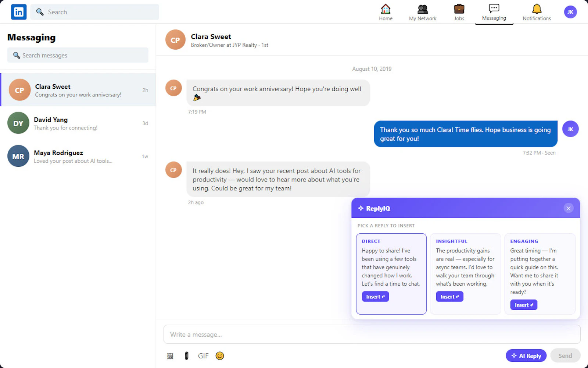Open David Yang conversation
The height and width of the screenshot is (368, 588).
[x=78, y=123]
